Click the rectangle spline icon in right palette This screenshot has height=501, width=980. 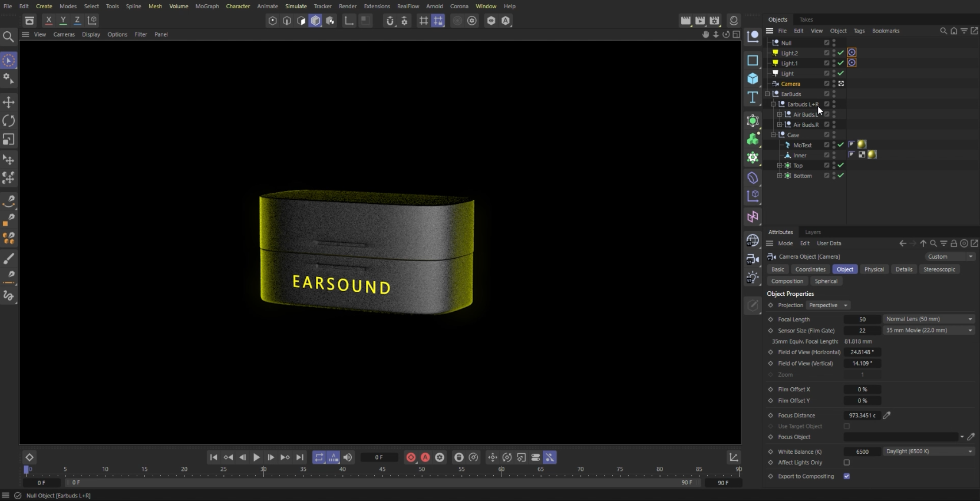753,60
